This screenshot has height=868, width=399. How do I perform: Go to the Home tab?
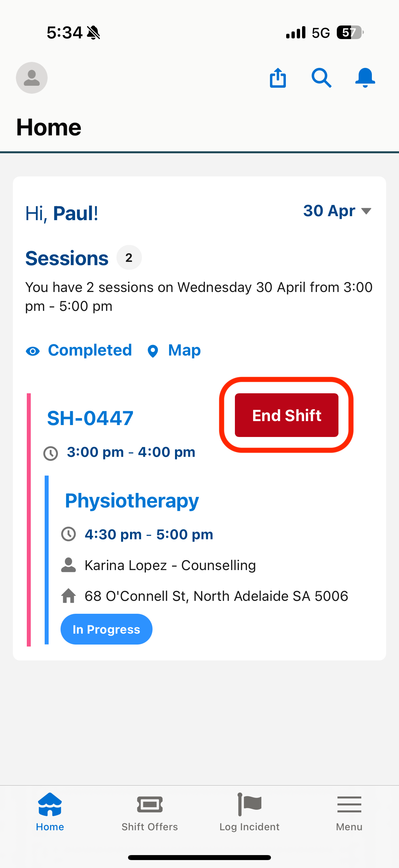point(50,812)
